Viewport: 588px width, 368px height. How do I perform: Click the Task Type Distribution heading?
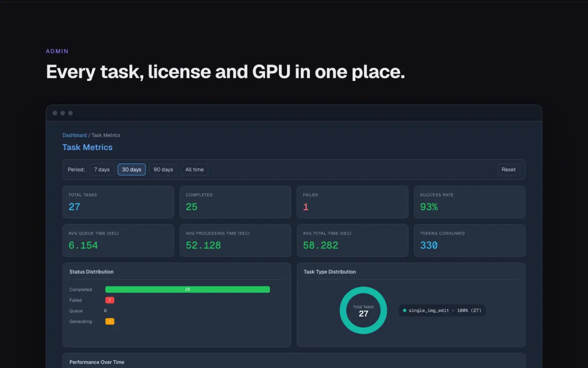[x=330, y=272]
